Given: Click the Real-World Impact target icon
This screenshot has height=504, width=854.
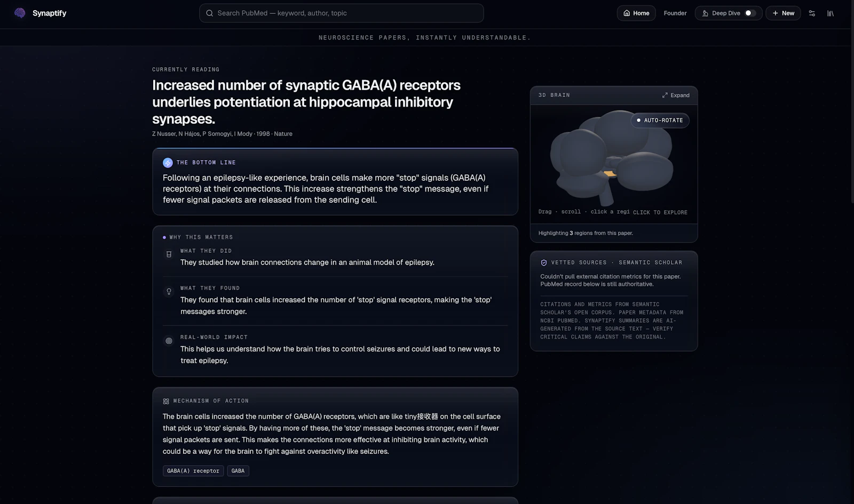Looking at the screenshot, I should (169, 341).
